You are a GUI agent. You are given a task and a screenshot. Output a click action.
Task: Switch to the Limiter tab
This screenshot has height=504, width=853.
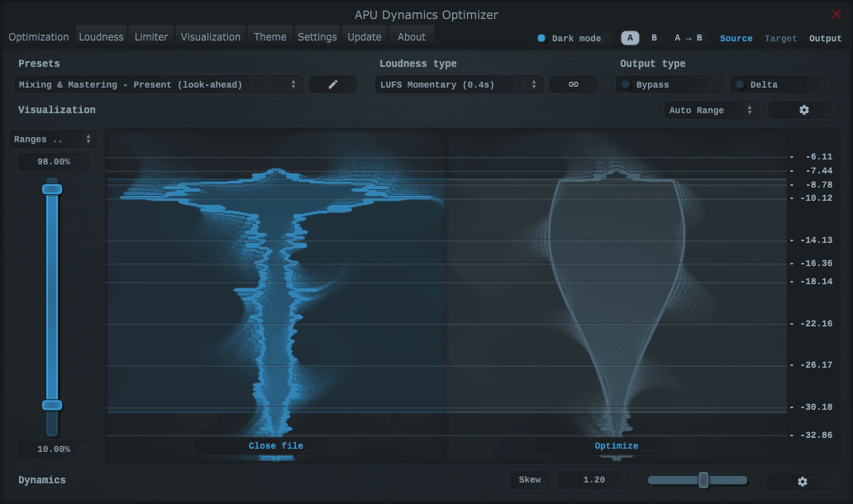pos(151,37)
